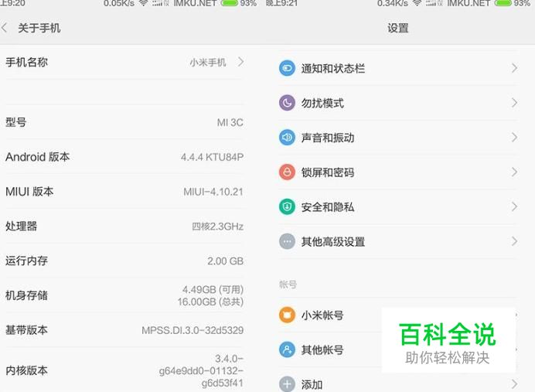Open 勿扰模式 settings

point(398,103)
